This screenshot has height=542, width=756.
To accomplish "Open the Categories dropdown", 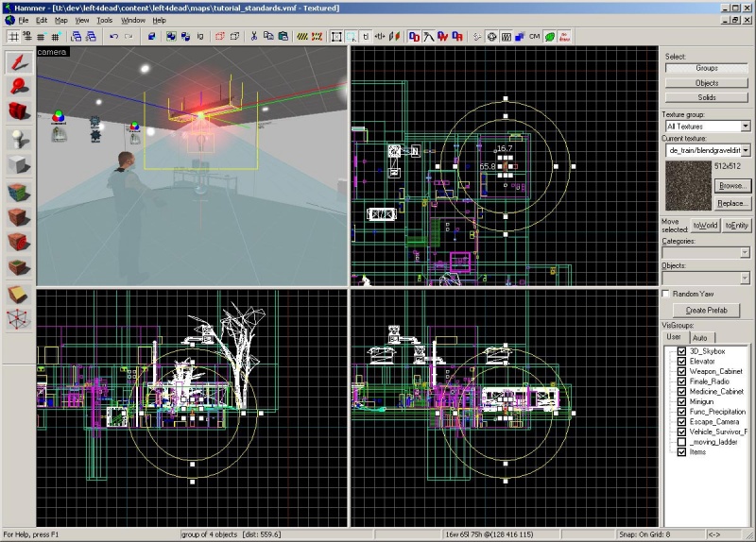I will tap(745, 252).
